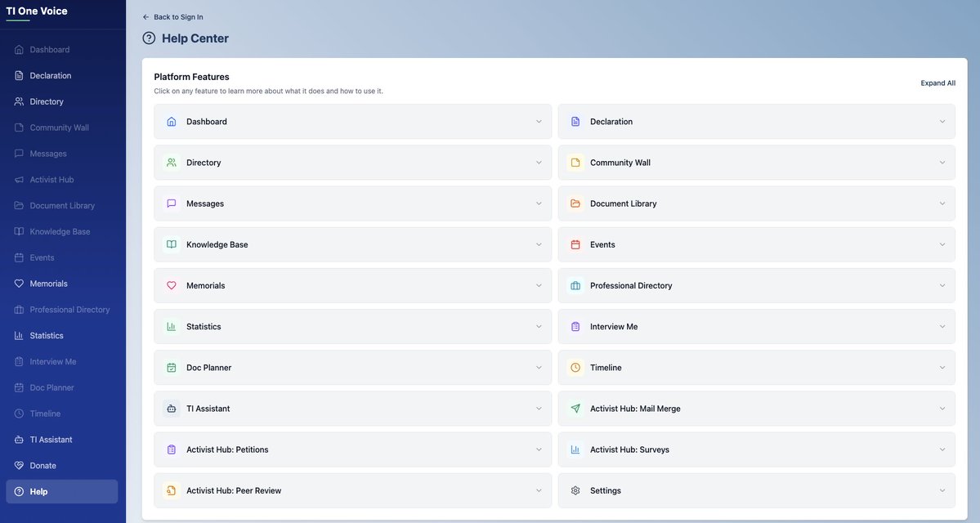This screenshot has height=523, width=980.
Task: Open the Professional Directory card label
Action: (631, 285)
